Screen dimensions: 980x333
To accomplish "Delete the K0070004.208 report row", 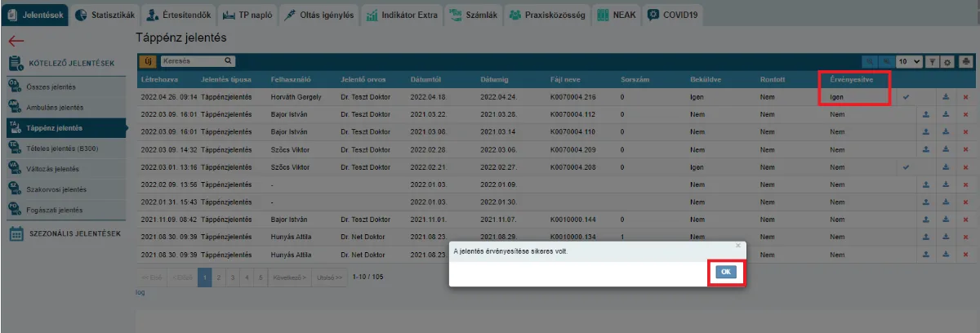I will coord(965,166).
